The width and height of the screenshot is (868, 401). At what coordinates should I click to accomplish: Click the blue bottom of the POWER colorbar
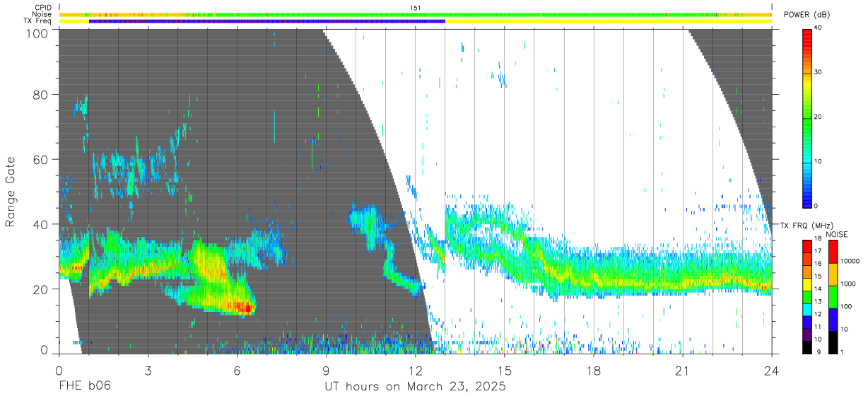click(x=807, y=198)
